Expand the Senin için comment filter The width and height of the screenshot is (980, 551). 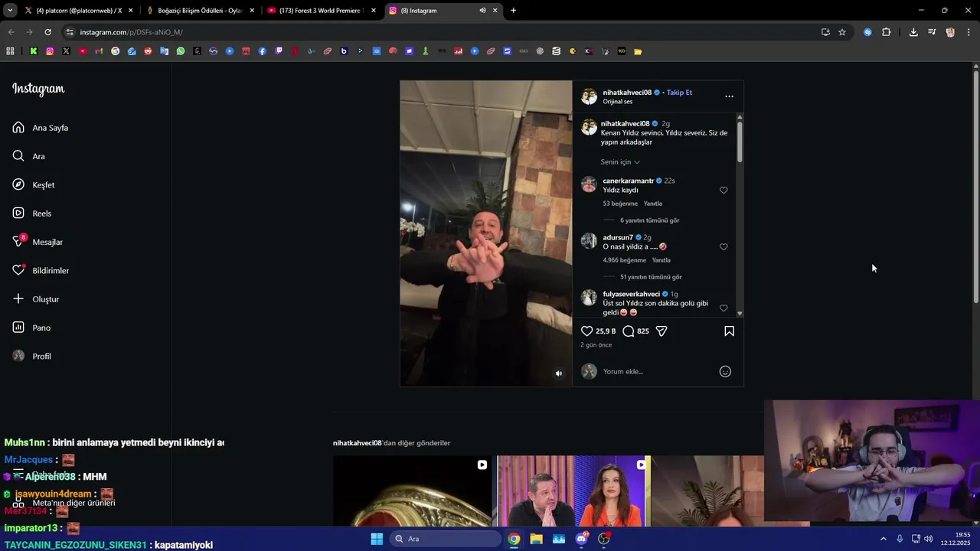click(x=620, y=162)
